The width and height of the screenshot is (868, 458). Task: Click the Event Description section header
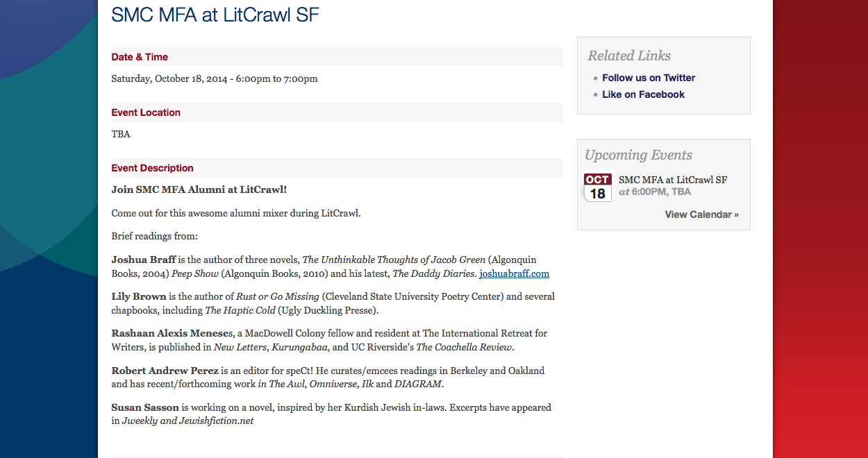(x=152, y=168)
